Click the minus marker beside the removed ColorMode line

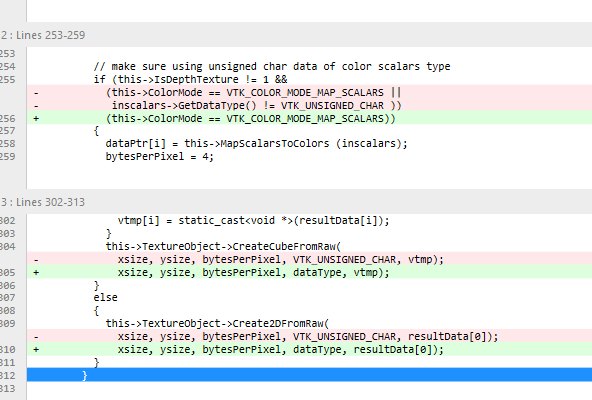point(36,93)
